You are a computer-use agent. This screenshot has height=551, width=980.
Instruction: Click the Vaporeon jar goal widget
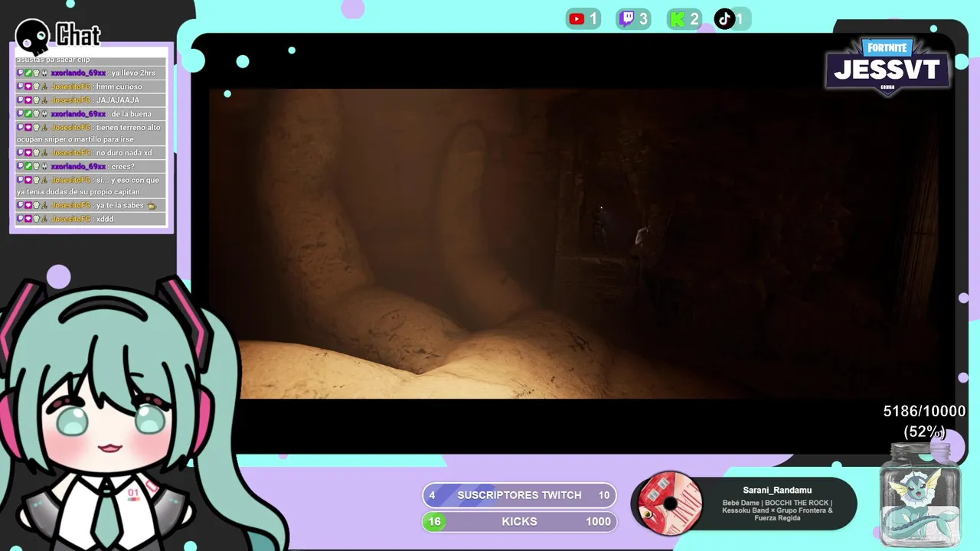[920, 496]
